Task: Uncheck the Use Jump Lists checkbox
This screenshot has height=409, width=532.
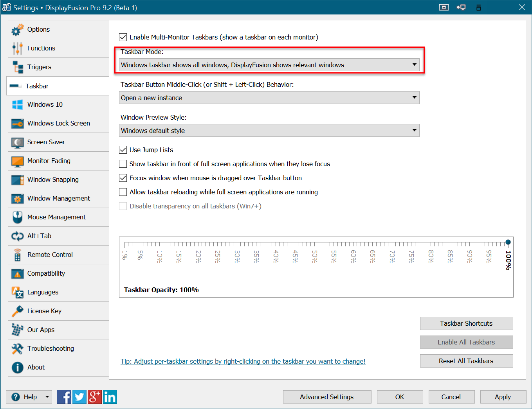Action: [123, 150]
